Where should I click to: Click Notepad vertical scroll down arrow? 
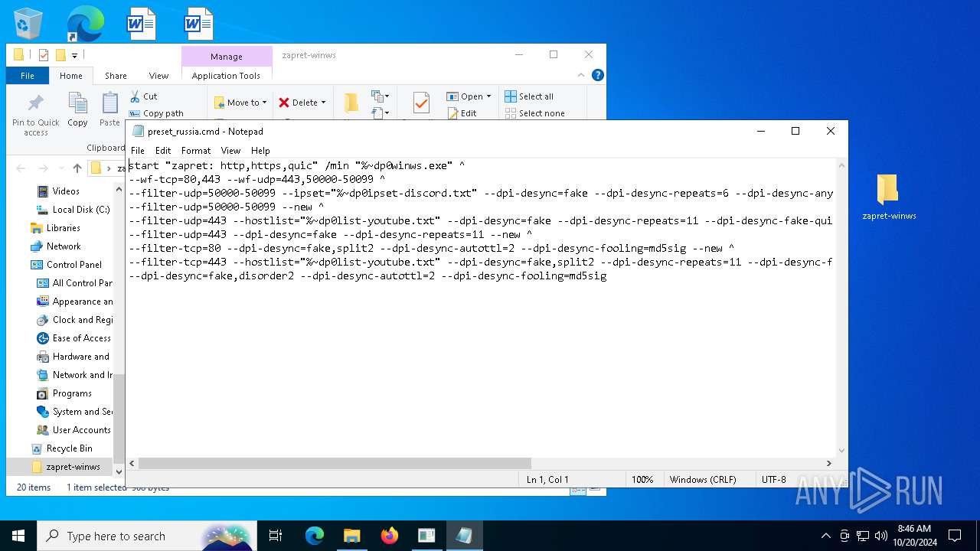842,451
